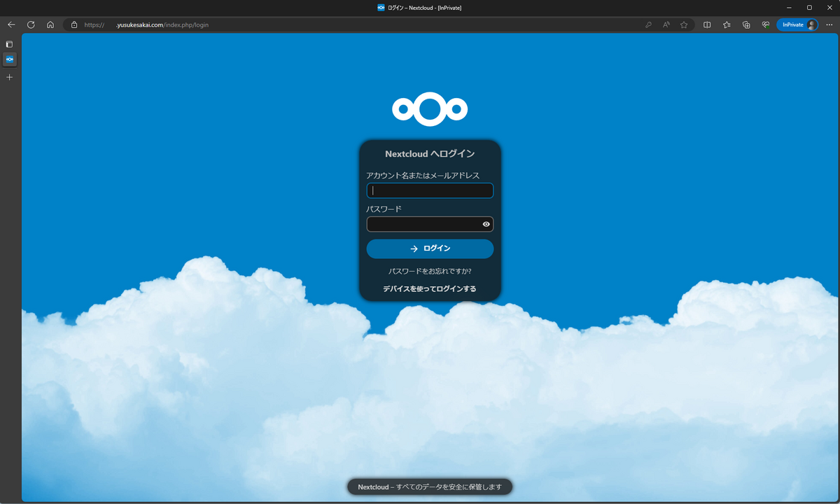Click the Nextcloud logo above the login form
The height and width of the screenshot is (504, 840).
pyautogui.click(x=430, y=109)
